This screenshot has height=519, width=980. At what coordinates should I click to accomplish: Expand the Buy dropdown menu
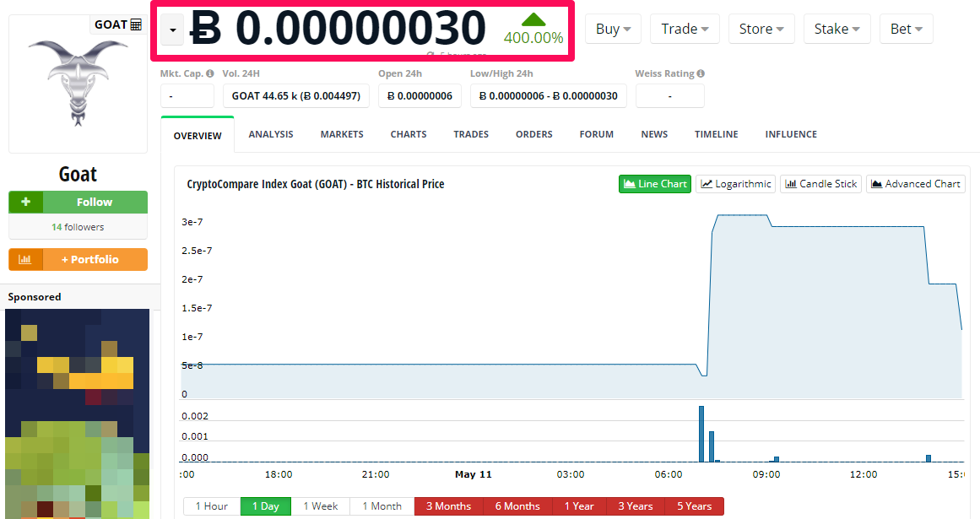tap(613, 29)
